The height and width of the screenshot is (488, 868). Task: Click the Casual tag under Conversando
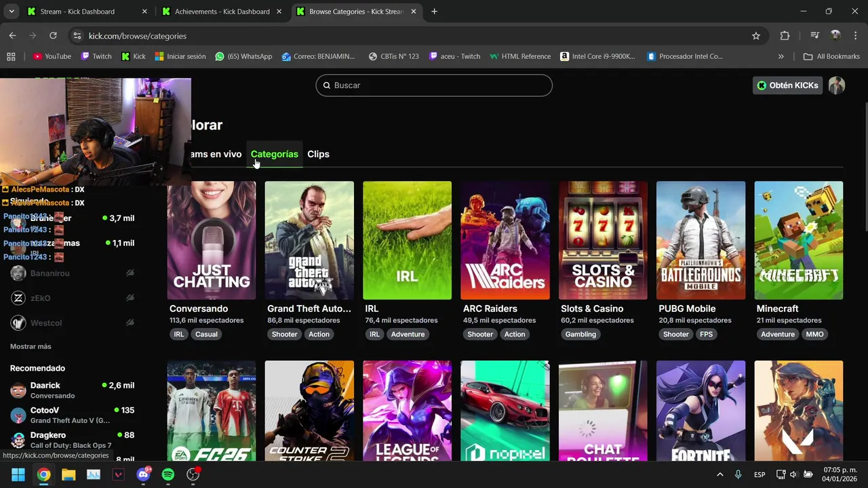point(206,334)
